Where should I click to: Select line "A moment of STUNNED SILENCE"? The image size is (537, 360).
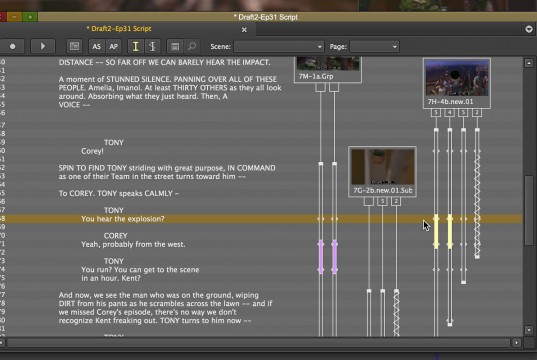point(168,79)
